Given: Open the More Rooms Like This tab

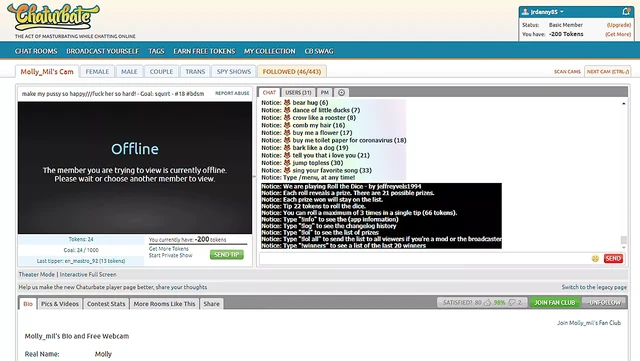Looking at the screenshot, I should point(164,304).
